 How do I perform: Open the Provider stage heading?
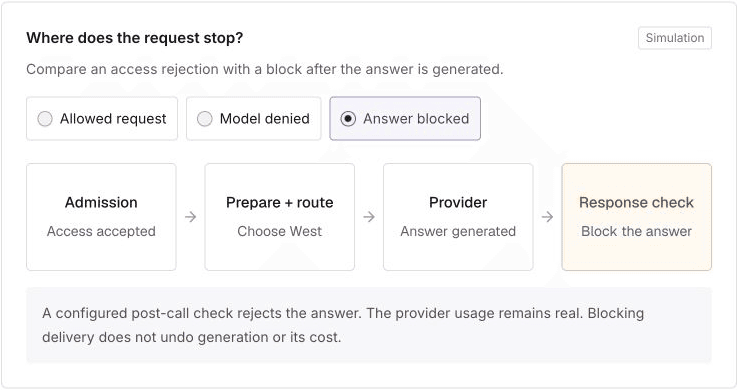(x=458, y=202)
